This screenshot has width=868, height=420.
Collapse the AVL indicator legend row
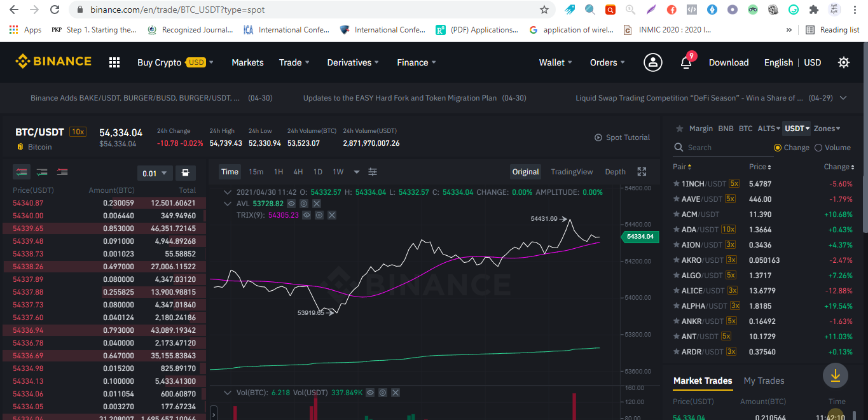(x=228, y=204)
